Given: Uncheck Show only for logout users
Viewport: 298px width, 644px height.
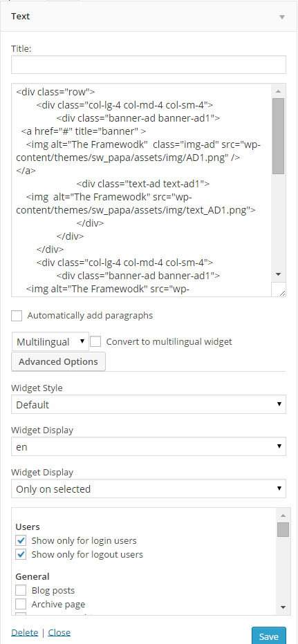Looking at the screenshot, I should [x=21, y=554].
